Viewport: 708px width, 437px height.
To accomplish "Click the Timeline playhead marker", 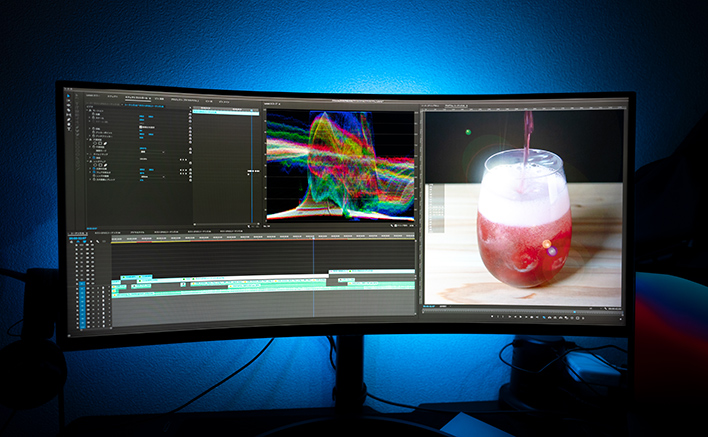I will (313, 237).
